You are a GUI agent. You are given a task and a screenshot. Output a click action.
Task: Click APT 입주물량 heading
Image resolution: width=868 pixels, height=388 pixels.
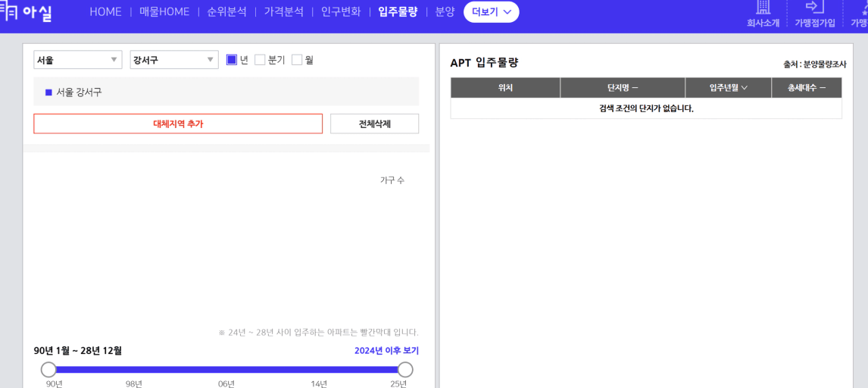[x=485, y=63]
